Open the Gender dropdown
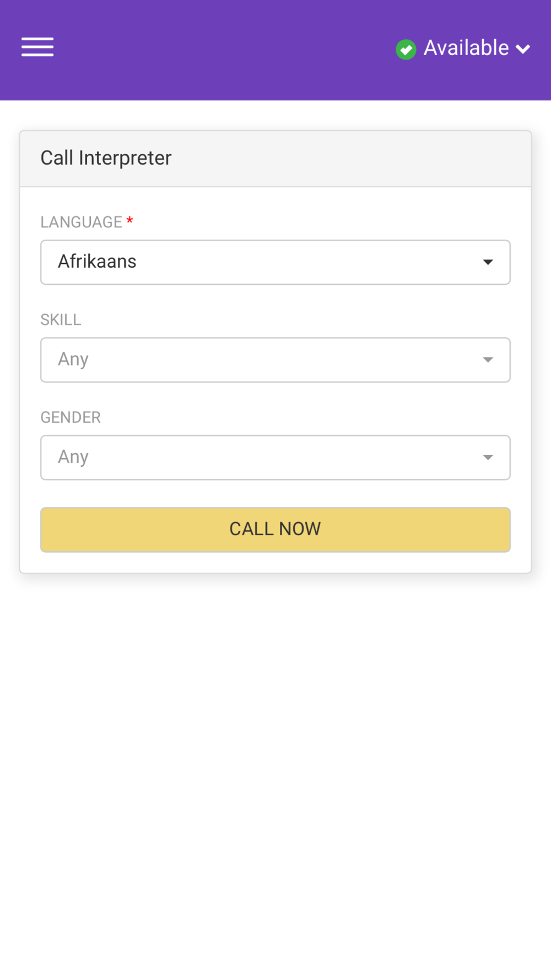551x980 pixels. (x=275, y=457)
